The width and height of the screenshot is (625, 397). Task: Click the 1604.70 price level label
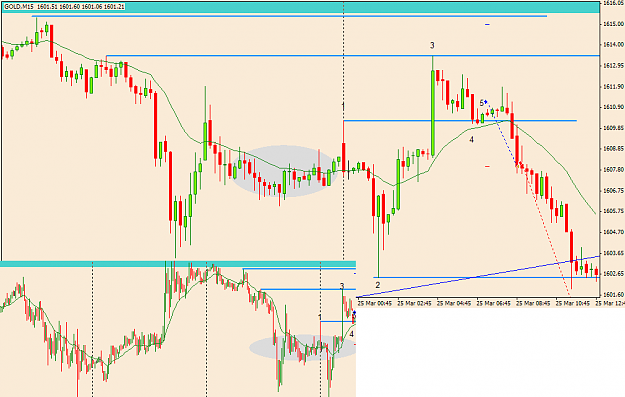point(614,232)
